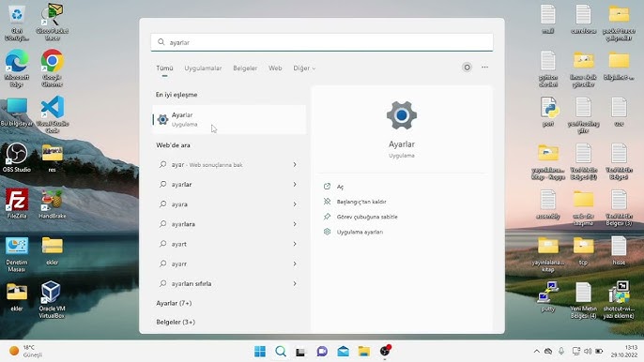
Task: Select the HandBrake desktop icon
Action: [x=53, y=204]
